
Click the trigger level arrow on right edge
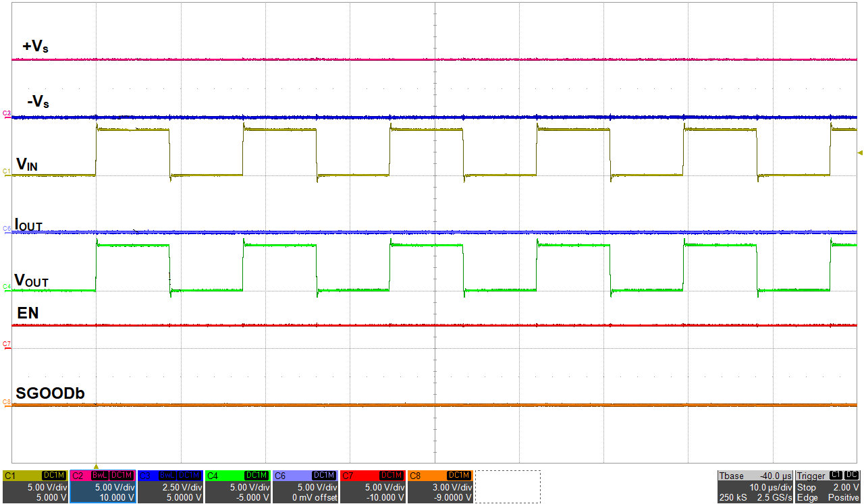pyautogui.click(x=859, y=153)
